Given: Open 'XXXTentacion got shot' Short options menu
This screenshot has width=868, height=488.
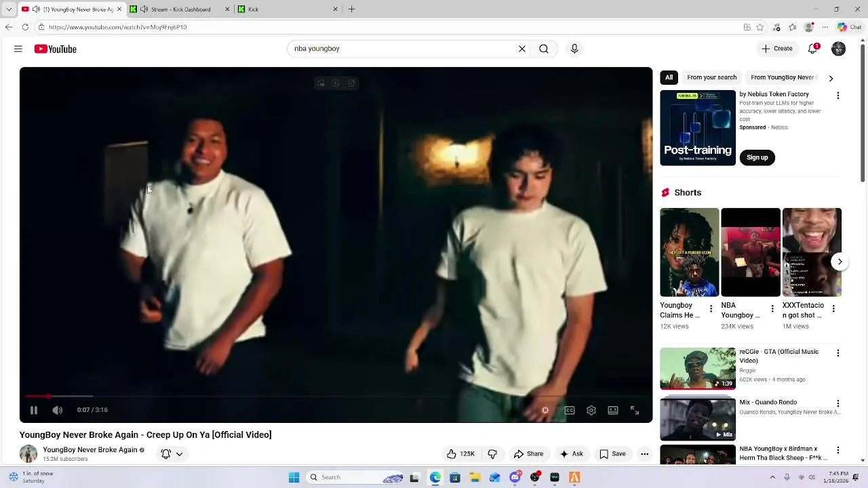Looking at the screenshot, I should [x=833, y=309].
